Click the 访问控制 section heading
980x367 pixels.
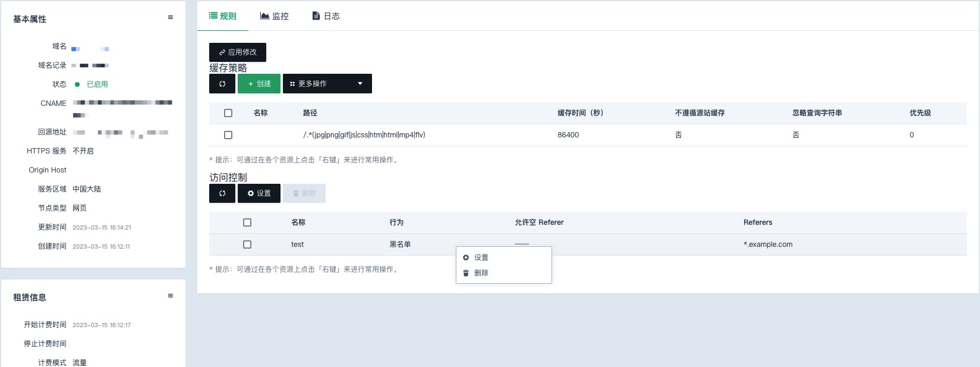click(228, 177)
